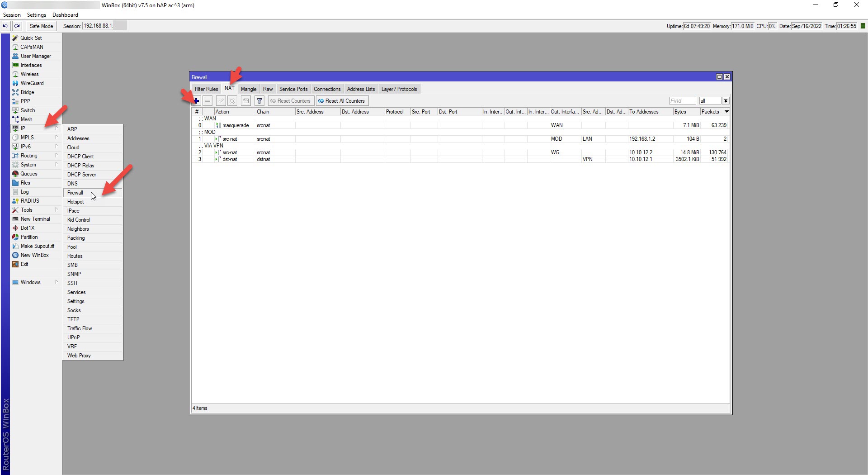This screenshot has width=868, height=475.
Task: Expand the System submenu
Action: 36,165
